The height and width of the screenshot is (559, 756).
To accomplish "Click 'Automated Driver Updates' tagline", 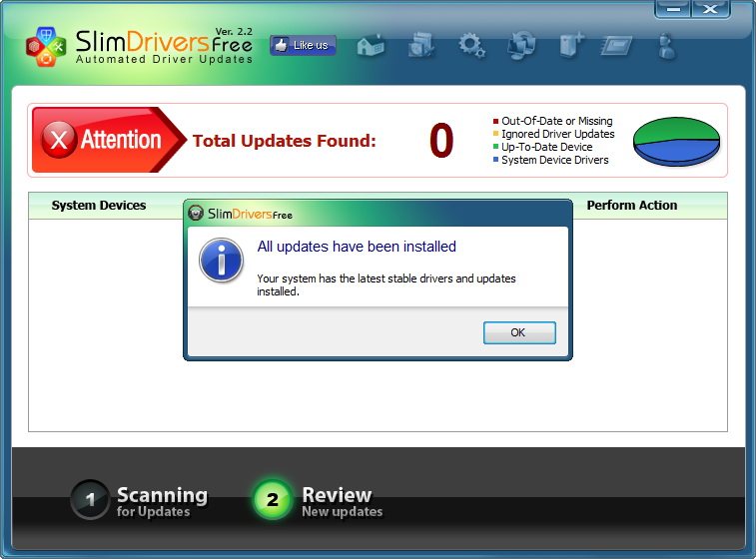I will pyautogui.click(x=165, y=59).
